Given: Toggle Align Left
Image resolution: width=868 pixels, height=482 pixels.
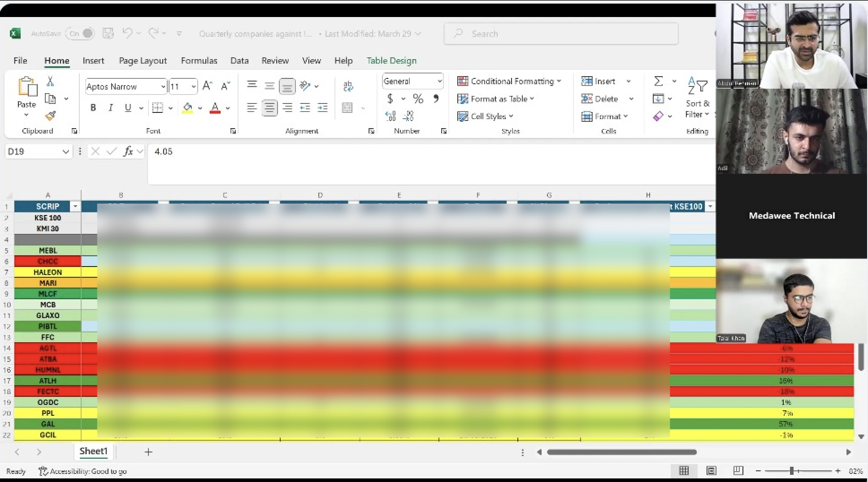Looking at the screenshot, I should (252, 108).
